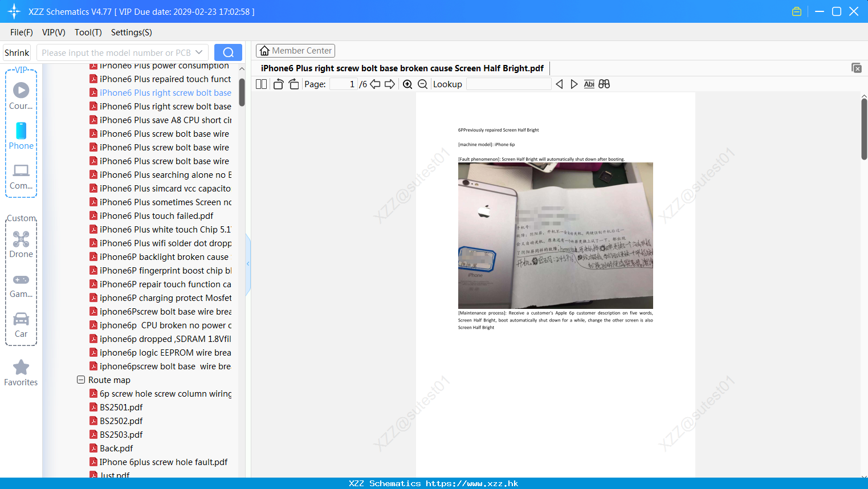
Task: Open the VIP(V) menu
Action: (54, 32)
